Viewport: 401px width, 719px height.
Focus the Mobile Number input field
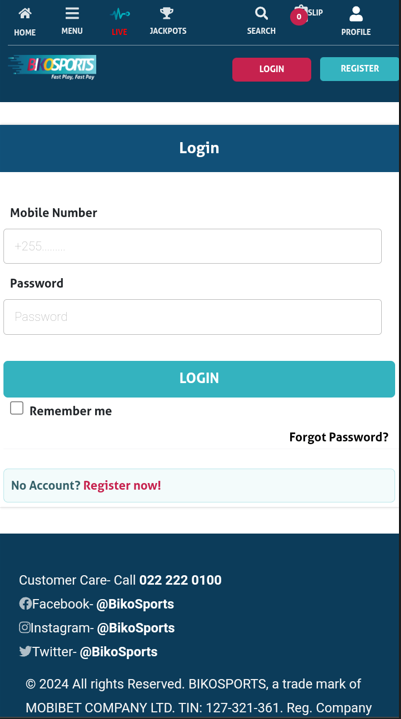click(x=192, y=246)
